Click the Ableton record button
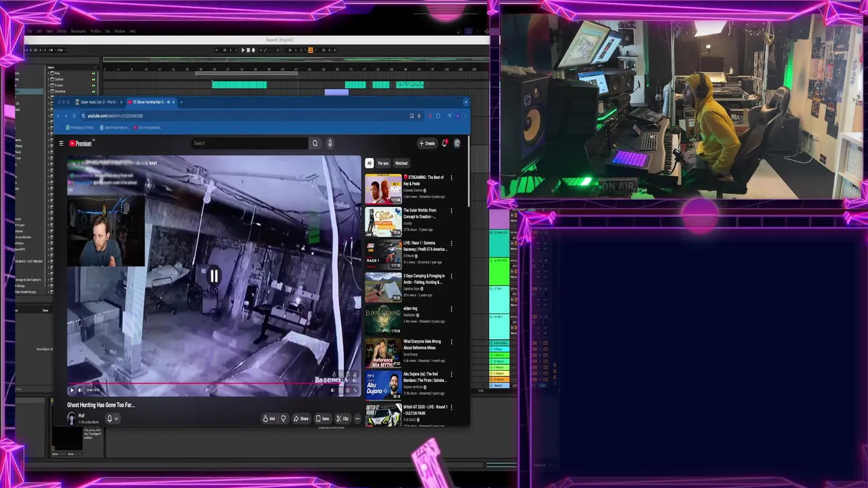The height and width of the screenshot is (488, 868). (x=254, y=50)
